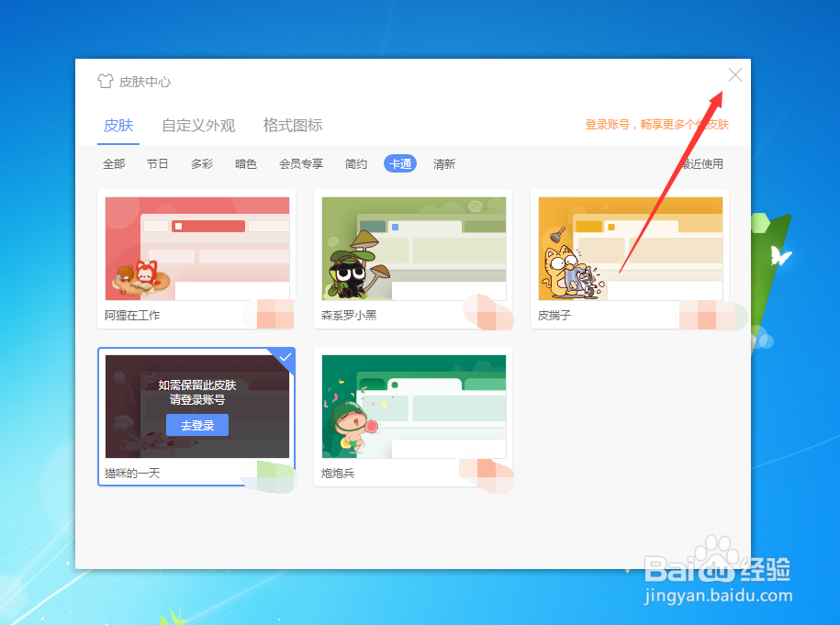
Task: Open the 格式图标 tab
Action: (293, 126)
